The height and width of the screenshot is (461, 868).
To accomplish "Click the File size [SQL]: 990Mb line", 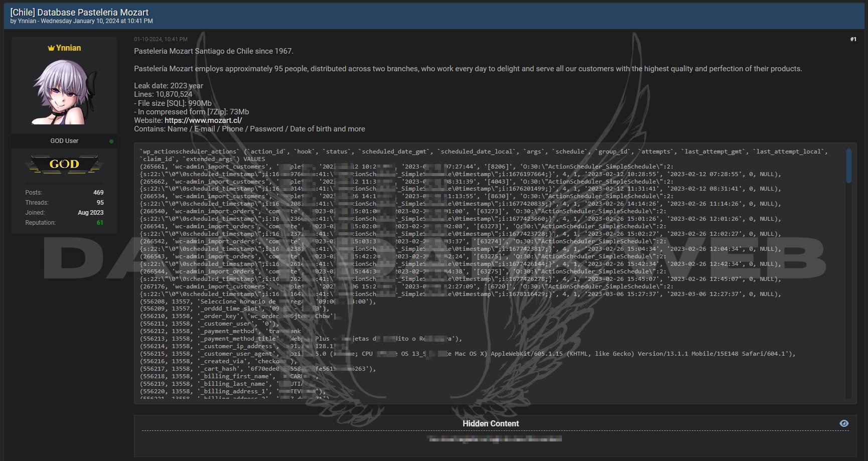I will click(173, 103).
